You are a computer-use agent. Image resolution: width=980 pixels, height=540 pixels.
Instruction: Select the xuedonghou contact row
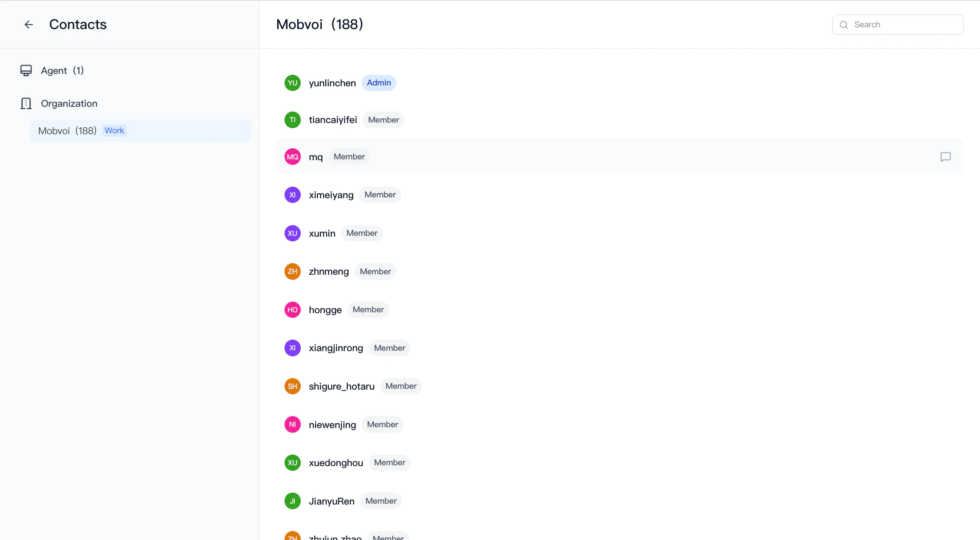[x=336, y=463]
